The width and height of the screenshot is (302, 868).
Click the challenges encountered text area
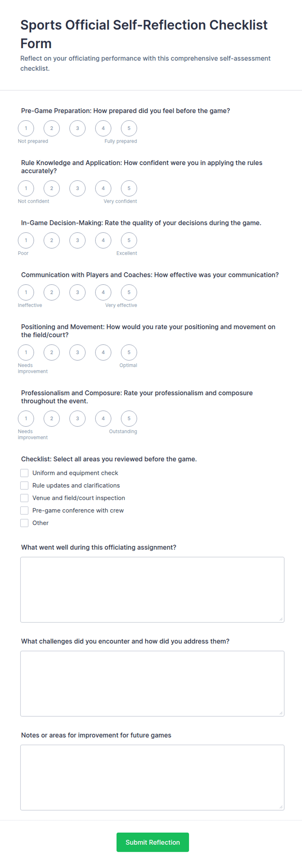[x=152, y=684]
